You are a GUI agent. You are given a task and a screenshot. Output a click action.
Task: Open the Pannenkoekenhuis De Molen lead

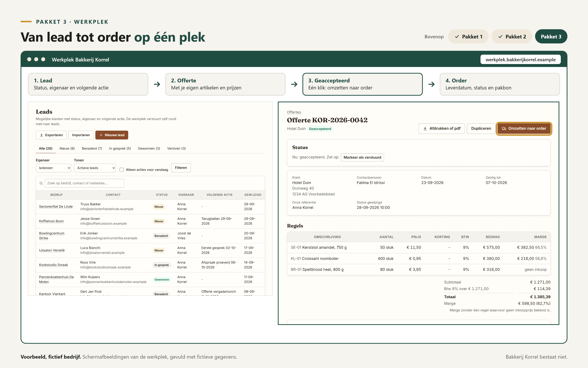56,280
